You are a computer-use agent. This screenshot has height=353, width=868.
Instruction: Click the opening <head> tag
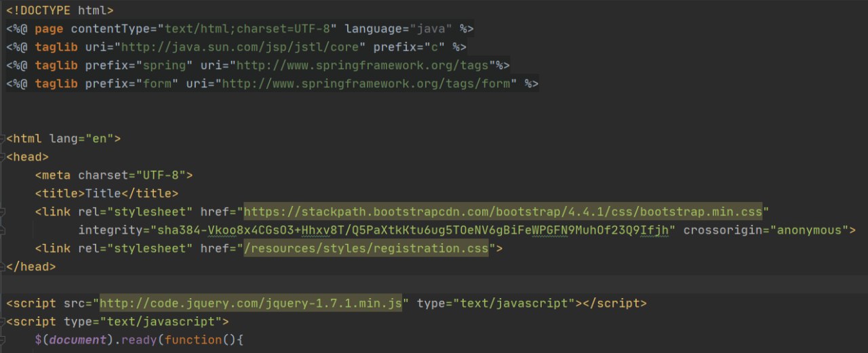(x=28, y=157)
